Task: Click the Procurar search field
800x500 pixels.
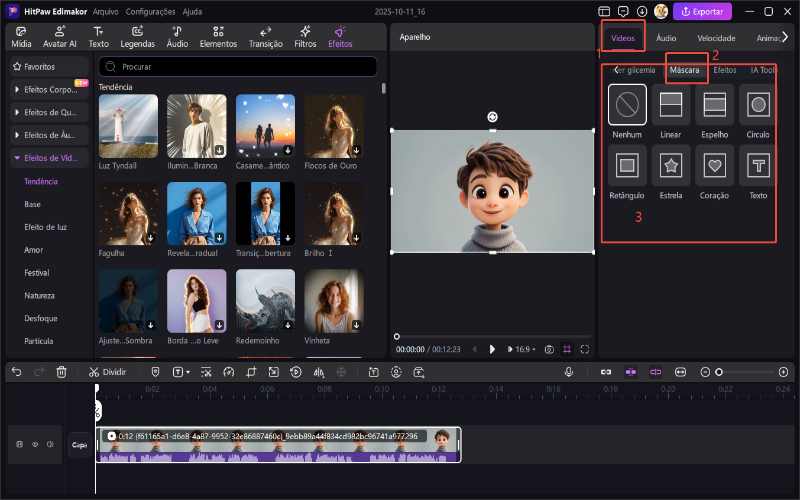Action: (x=238, y=67)
